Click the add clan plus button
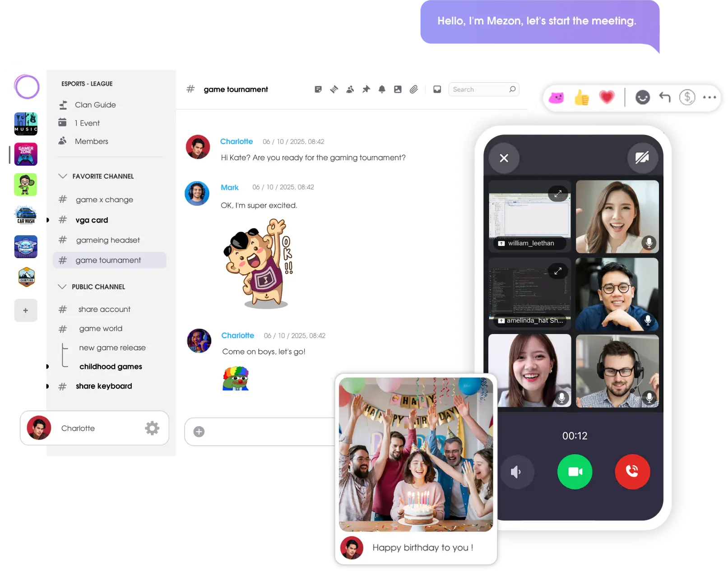 [26, 311]
